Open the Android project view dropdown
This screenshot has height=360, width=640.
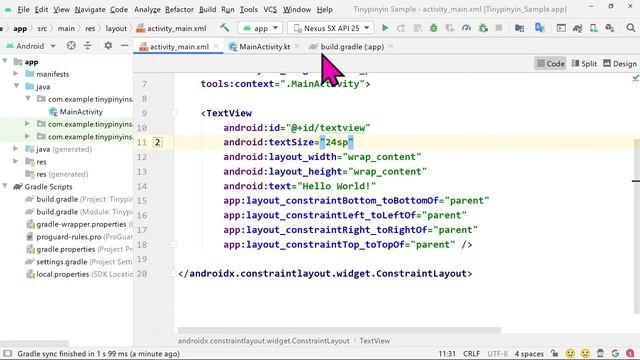(31, 46)
